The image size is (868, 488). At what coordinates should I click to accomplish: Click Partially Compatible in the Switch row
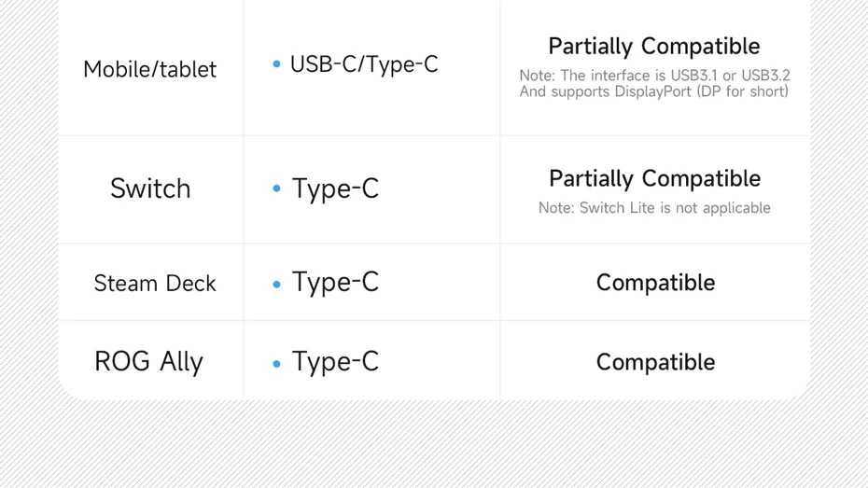pos(654,178)
